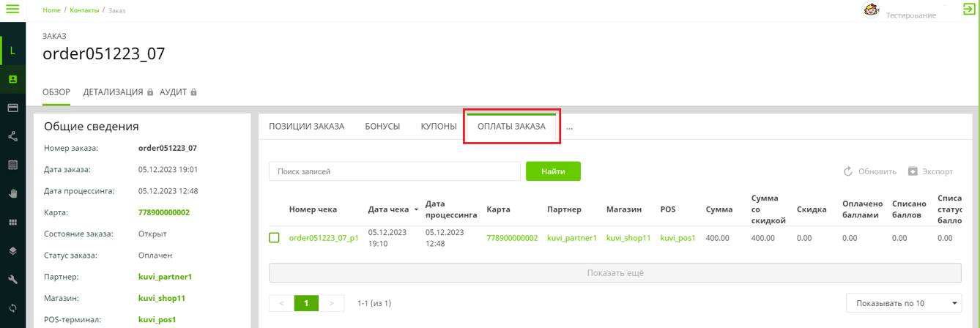Click the grid apps icon in sidebar

coord(12,223)
